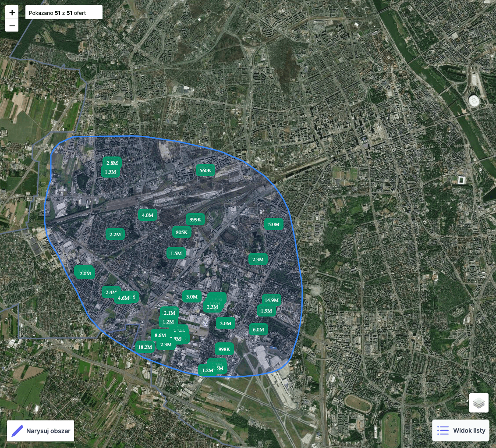Image resolution: width=496 pixels, height=448 pixels.
Task: Select the 999K price pin
Action: 195,219
